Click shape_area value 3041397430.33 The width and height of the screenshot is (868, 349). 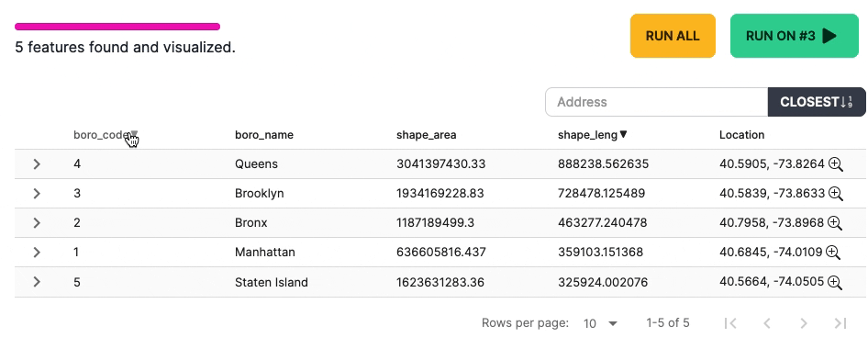tap(440, 164)
